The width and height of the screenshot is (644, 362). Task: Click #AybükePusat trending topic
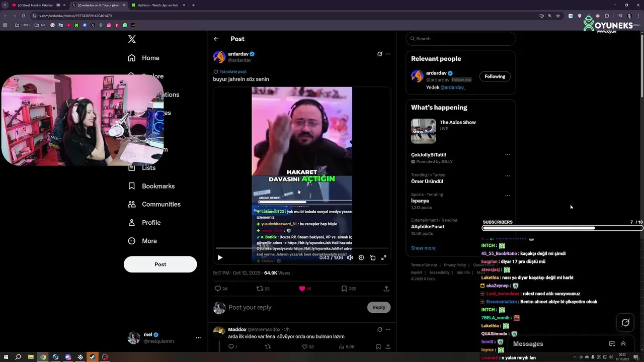pyautogui.click(x=428, y=227)
